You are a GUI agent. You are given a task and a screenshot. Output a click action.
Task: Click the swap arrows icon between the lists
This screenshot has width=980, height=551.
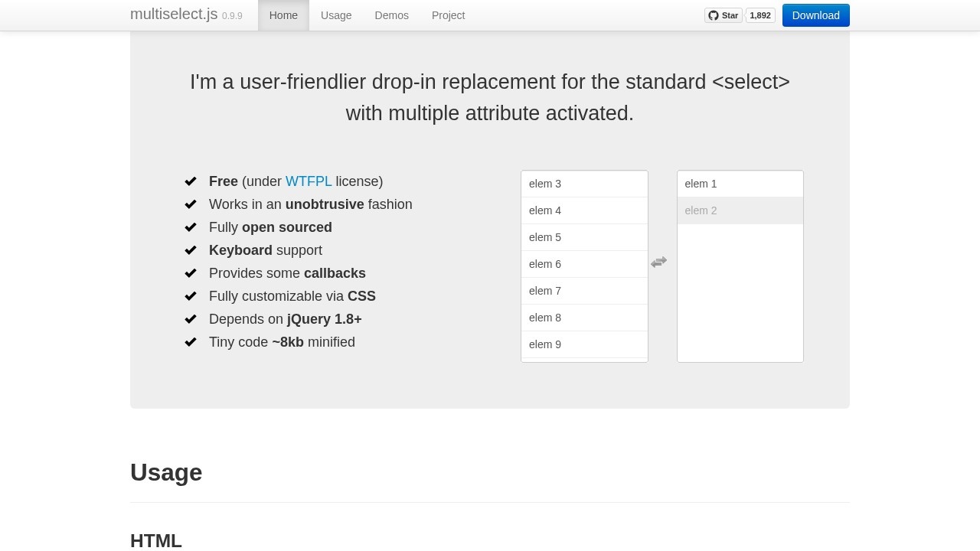[658, 262]
